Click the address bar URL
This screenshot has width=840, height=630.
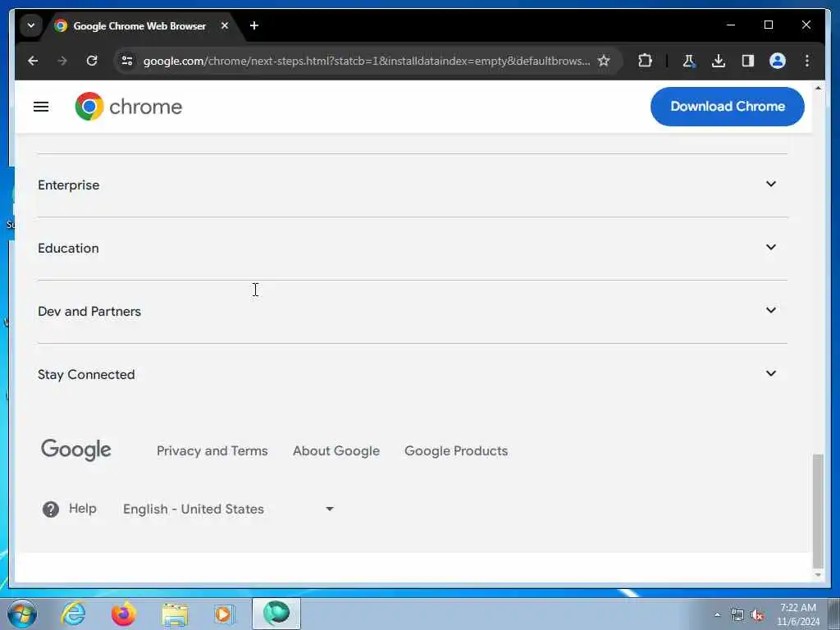click(367, 61)
